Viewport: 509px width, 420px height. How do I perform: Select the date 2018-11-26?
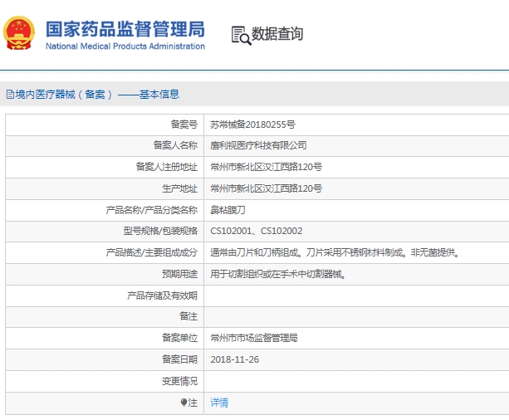pyautogui.click(x=235, y=359)
